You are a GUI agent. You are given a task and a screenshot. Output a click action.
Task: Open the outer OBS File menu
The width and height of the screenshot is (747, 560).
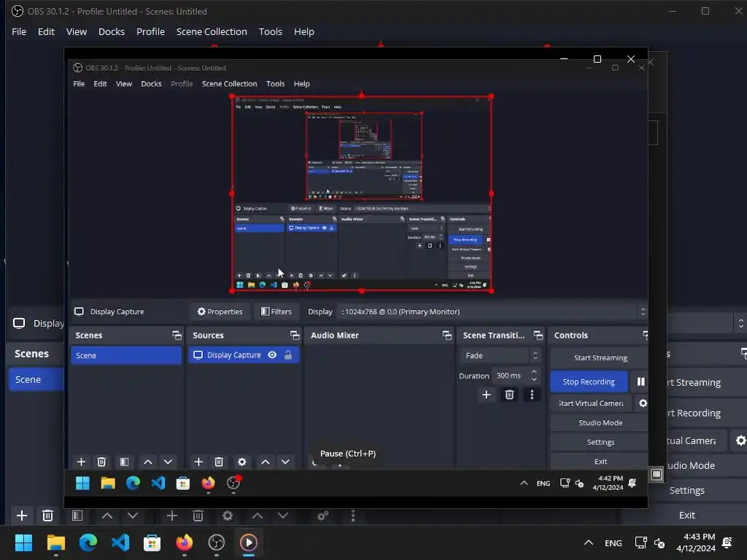(19, 31)
